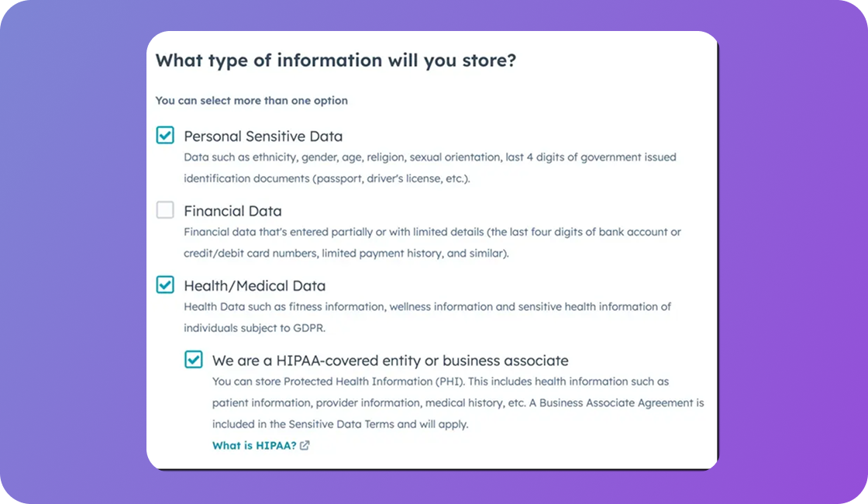Click the HIPAA-covered entity or business associate label

(390, 361)
